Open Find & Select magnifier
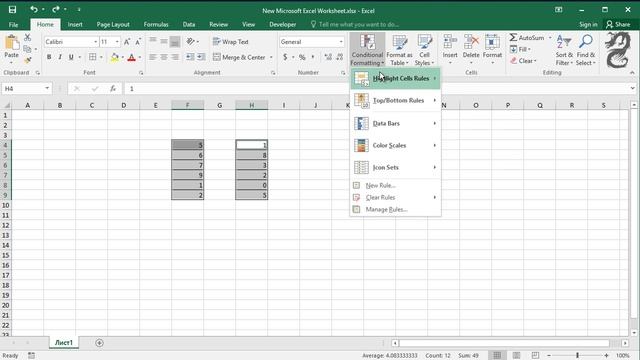 coord(586,50)
